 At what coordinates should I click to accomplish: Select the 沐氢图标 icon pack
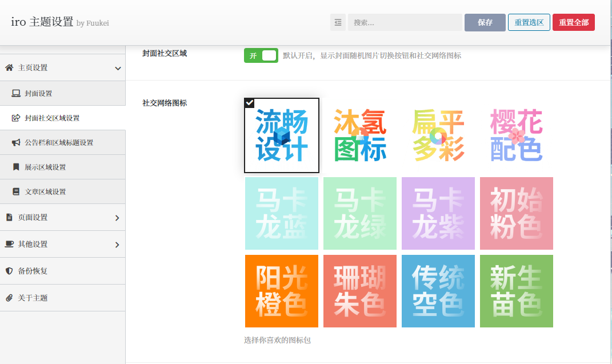(x=360, y=135)
